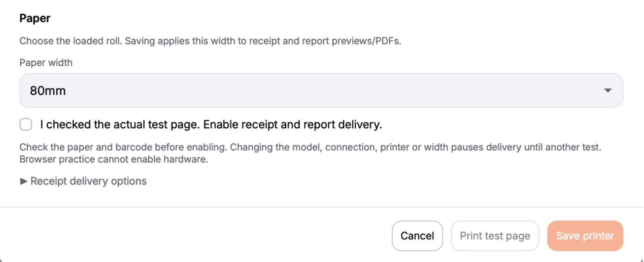Viewport: 644px width, 262px height.
Task: Expand Receipt delivery options
Action: click(83, 181)
